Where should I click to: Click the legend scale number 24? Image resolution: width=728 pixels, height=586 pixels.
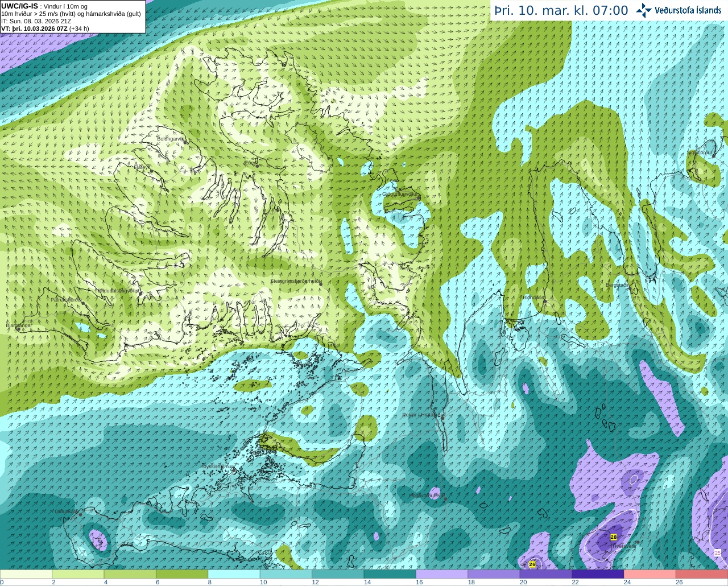627,582
